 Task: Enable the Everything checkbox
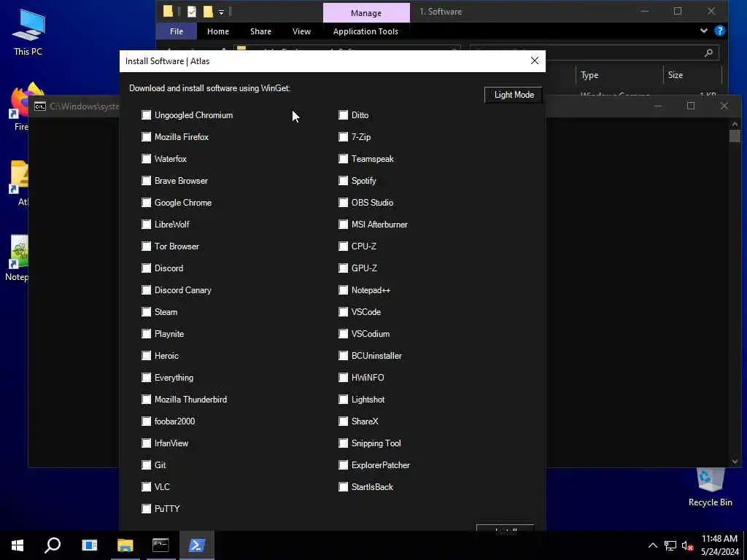(x=146, y=378)
